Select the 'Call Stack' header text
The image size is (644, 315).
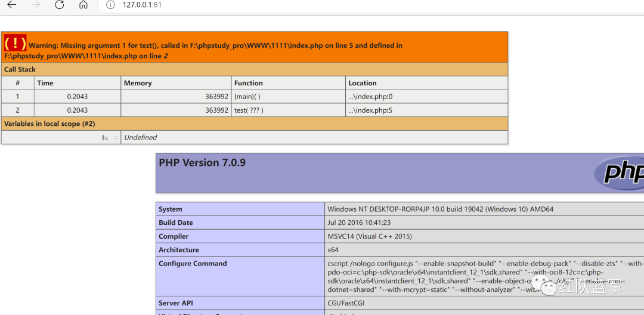[20, 69]
